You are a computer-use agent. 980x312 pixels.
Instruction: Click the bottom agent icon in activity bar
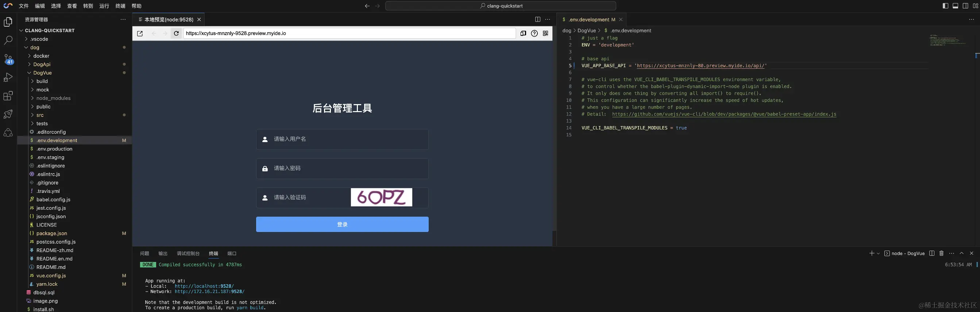click(8, 132)
